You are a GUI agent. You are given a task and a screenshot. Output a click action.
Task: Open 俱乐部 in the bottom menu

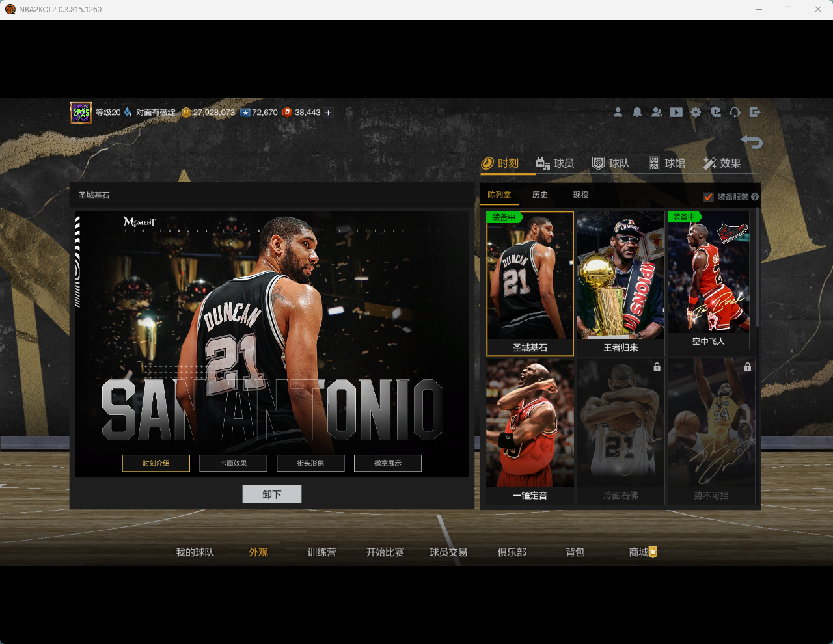click(x=512, y=552)
